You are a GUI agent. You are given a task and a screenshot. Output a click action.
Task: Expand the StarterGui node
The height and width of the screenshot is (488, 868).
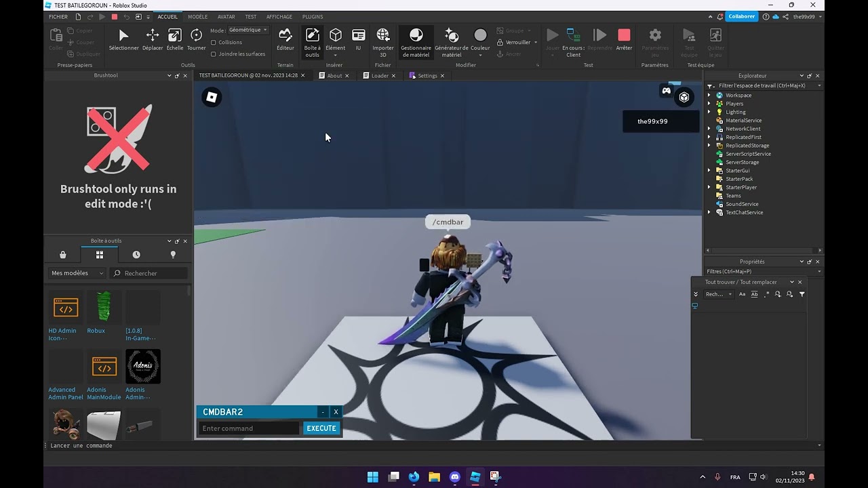709,171
